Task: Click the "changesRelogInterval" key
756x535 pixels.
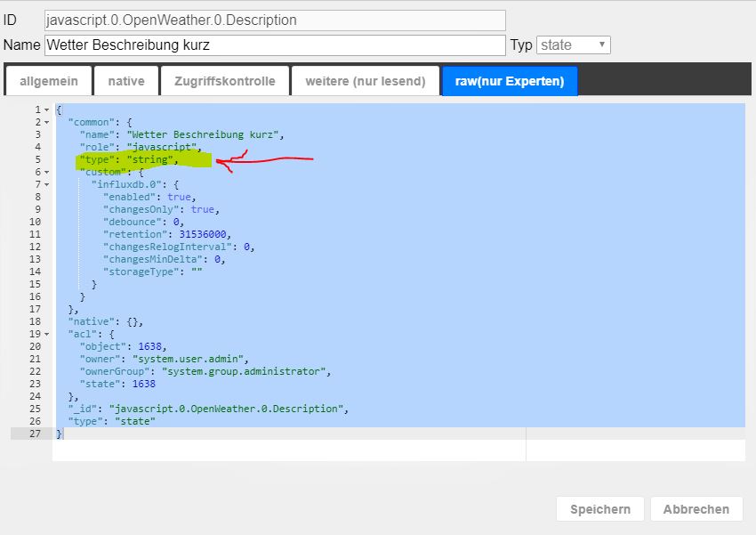Action: click(x=167, y=247)
